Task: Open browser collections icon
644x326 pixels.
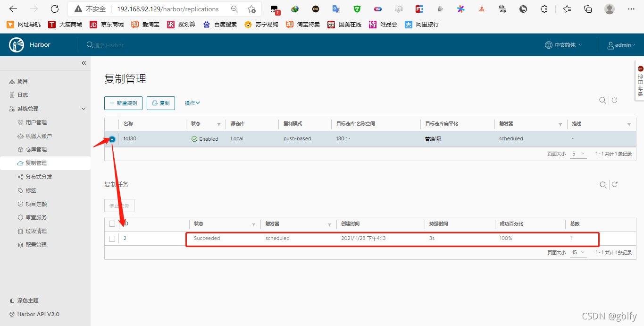Action: [588, 9]
